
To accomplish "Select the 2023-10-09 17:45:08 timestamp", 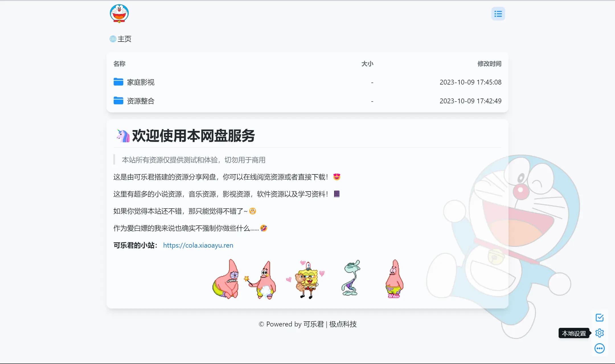I will pyautogui.click(x=470, y=82).
